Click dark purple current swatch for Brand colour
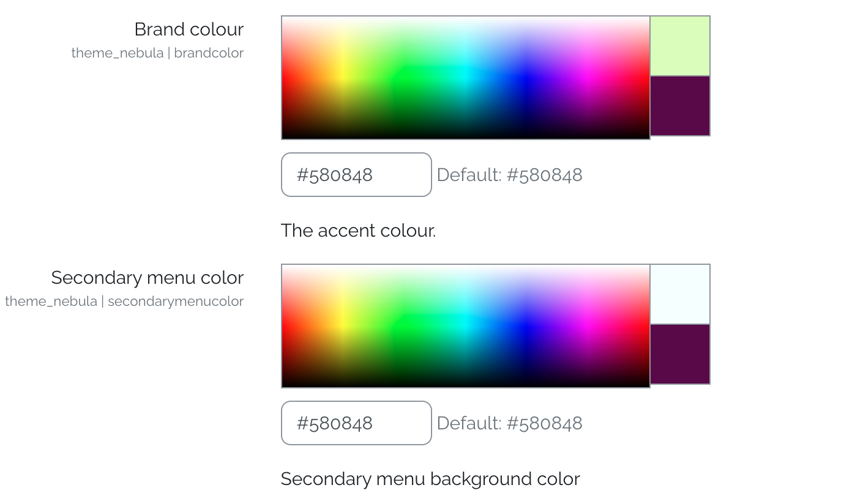This screenshot has height=504, width=852. click(x=680, y=106)
